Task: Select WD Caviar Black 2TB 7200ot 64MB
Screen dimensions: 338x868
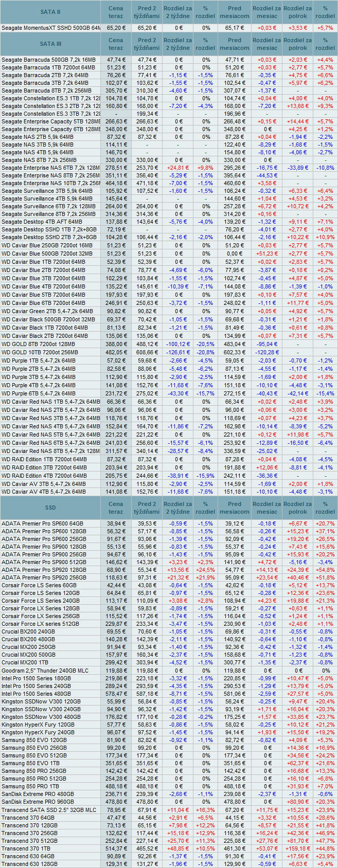Action: pos(44,336)
